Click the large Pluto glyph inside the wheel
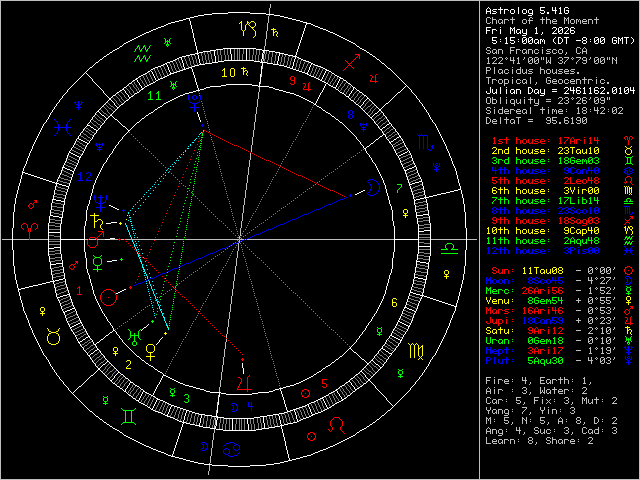 click(x=195, y=102)
